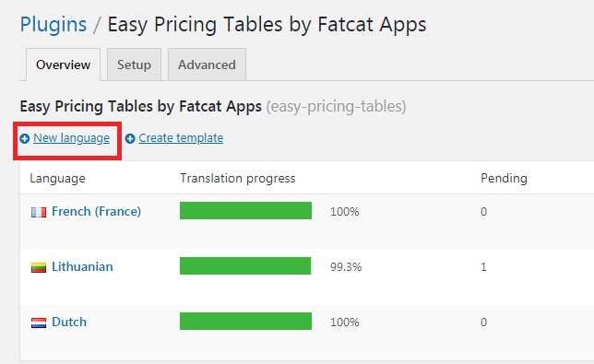Image resolution: width=594 pixels, height=364 pixels.
Task: Click the French flag icon
Action: (39, 212)
